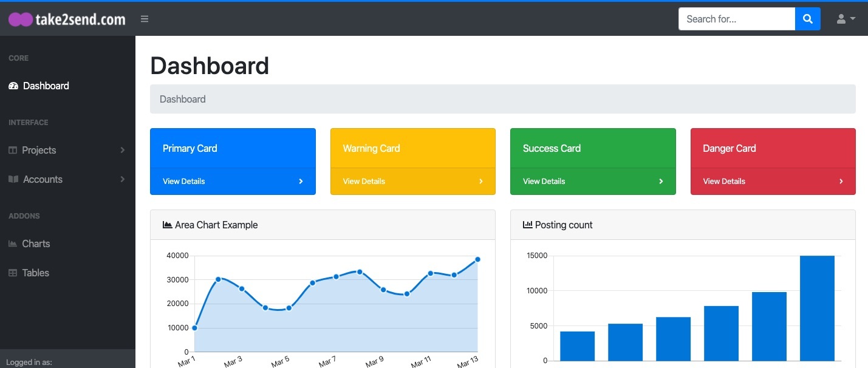Toggle the sidebar with the hamburger icon

(145, 19)
